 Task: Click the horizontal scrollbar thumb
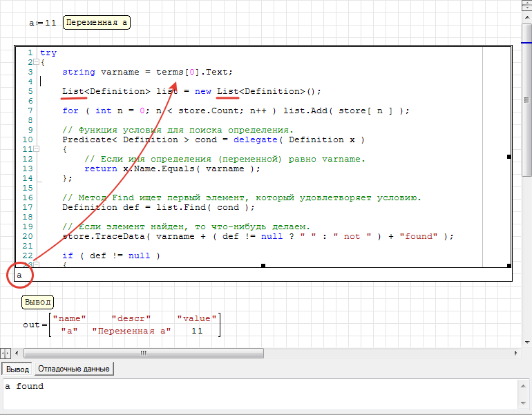pos(142,354)
